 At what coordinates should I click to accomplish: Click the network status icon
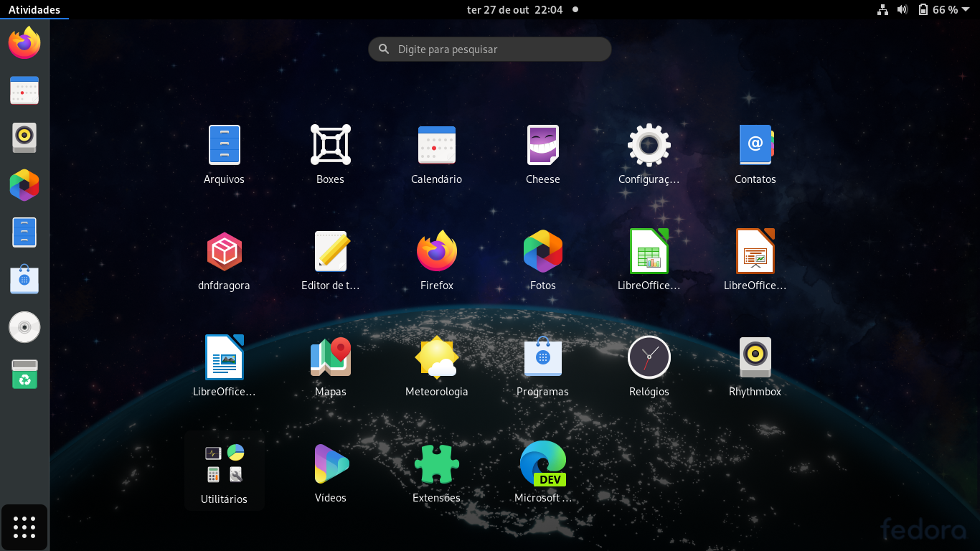[x=883, y=10]
